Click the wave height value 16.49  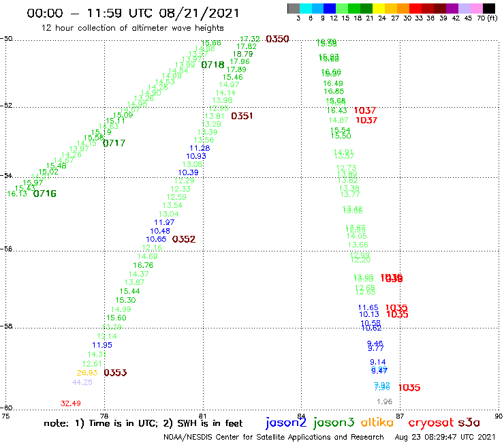(332, 83)
